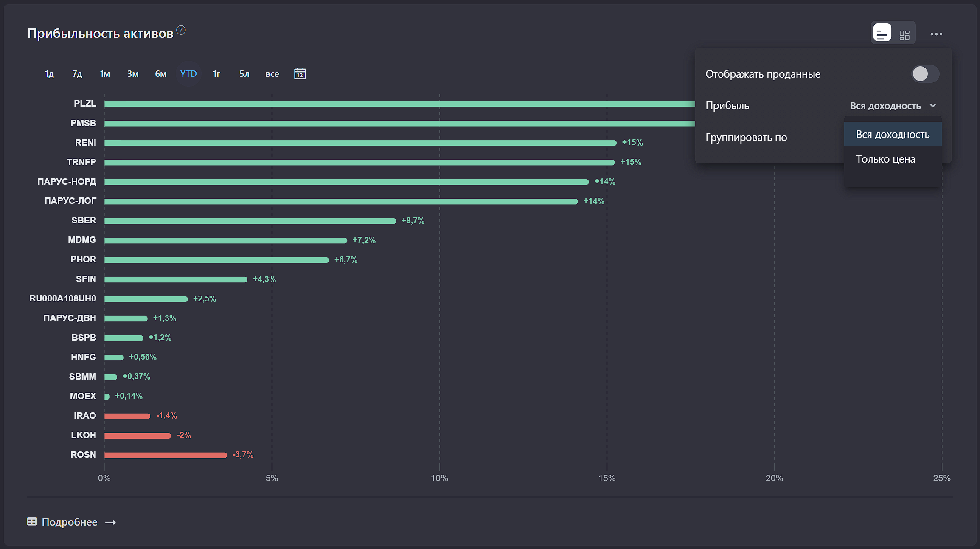Select the все time period
The image size is (980, 549).
pos(272,74)
